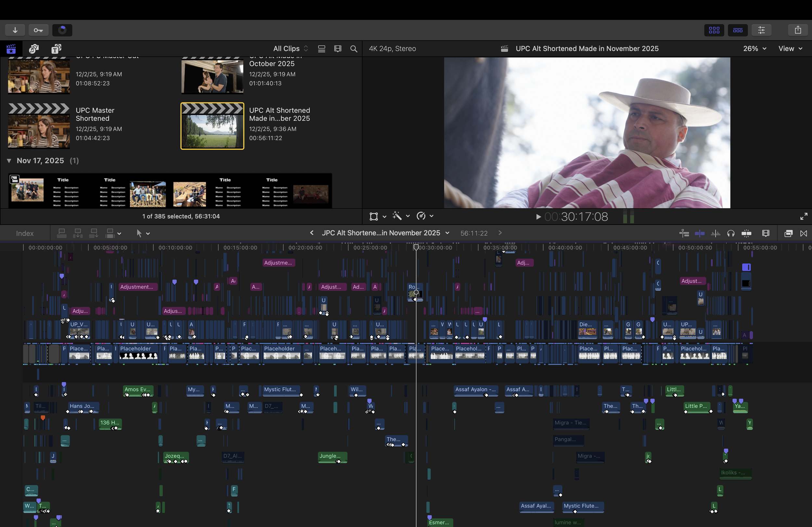
Task: Select the UPC Master Shortened project thumbnail
Action: pyautogui.click(x=39, y=126)
